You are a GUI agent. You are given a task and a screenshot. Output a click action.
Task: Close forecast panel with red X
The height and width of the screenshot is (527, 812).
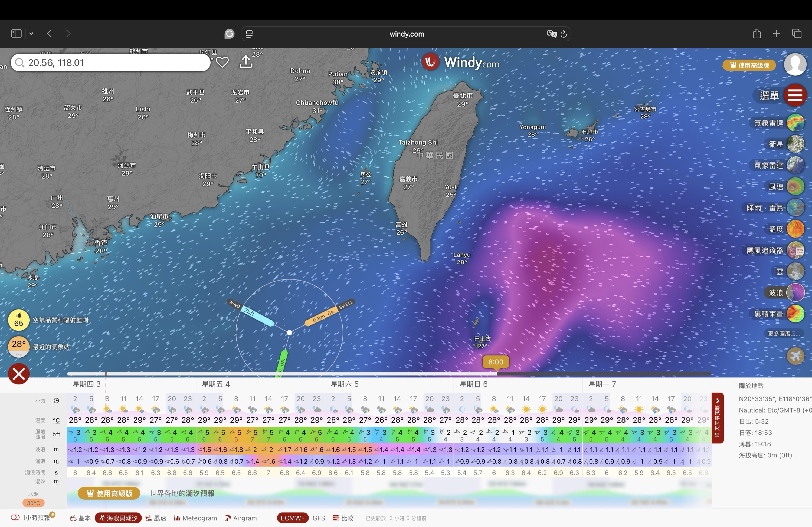(x=19, y=374)
